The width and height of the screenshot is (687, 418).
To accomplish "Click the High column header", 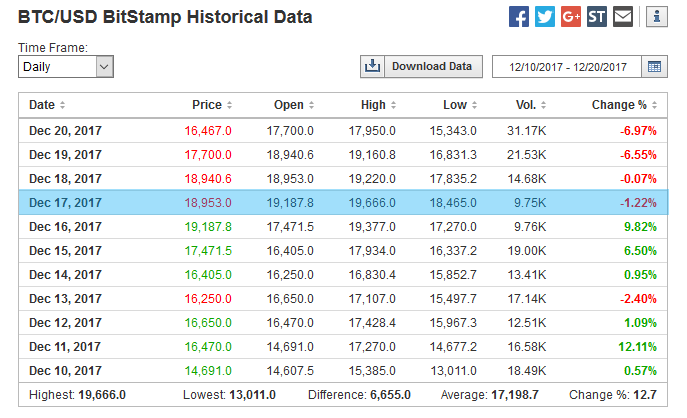I will click(373, 105).
